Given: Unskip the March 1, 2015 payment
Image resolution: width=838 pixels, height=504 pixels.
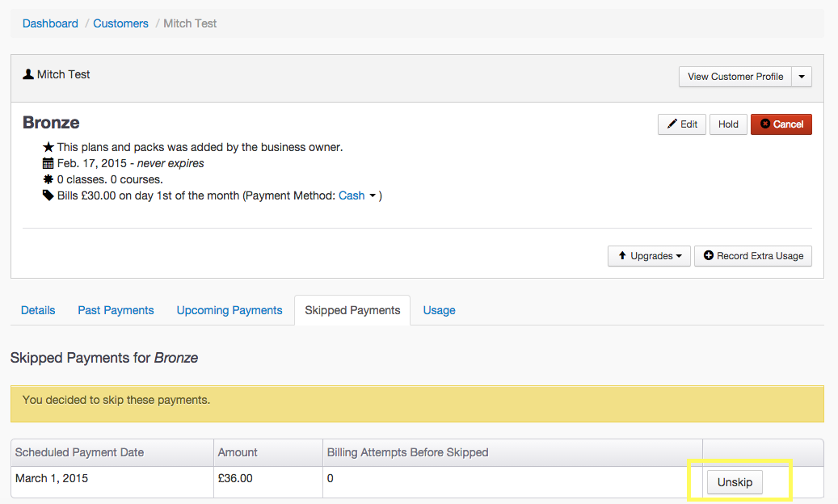Looking at the screenshot, I should pyautogui.click(x=735, y=482).
